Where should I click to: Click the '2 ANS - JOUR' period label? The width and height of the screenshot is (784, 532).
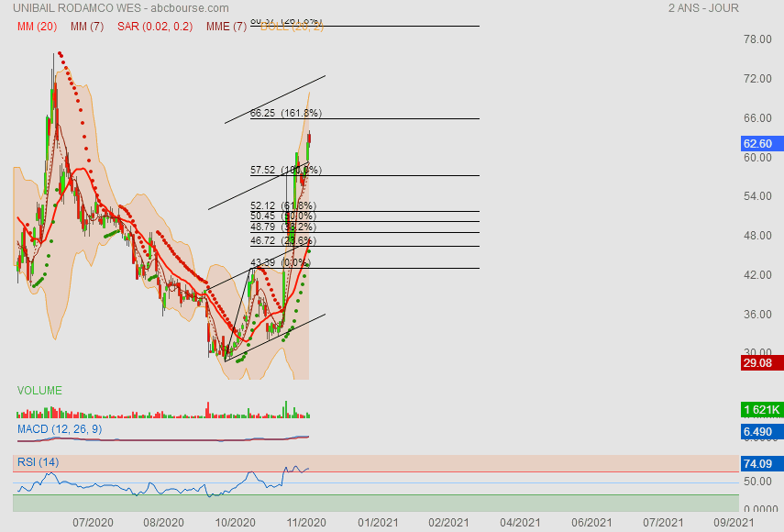pyautogui.click(x=703, y=8)
